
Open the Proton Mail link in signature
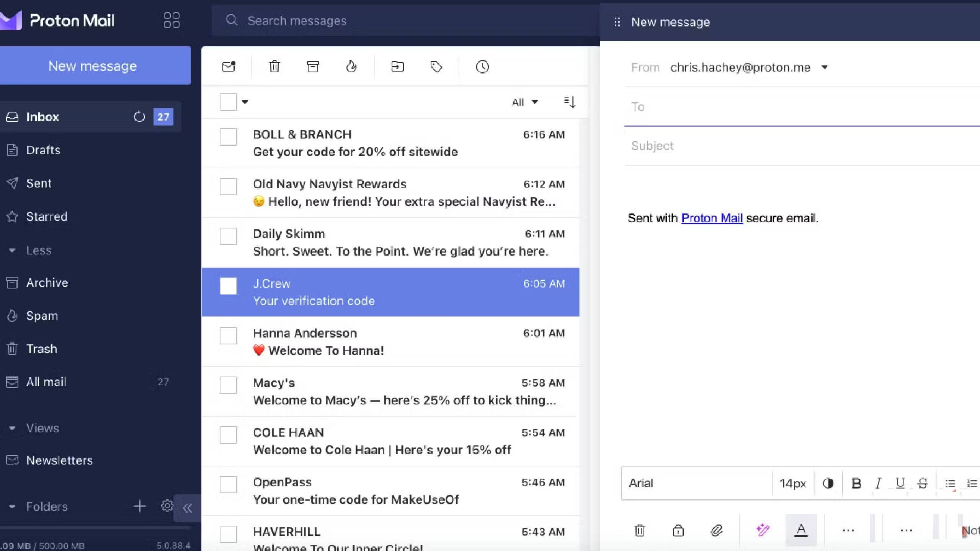click(x=711, y=218)
